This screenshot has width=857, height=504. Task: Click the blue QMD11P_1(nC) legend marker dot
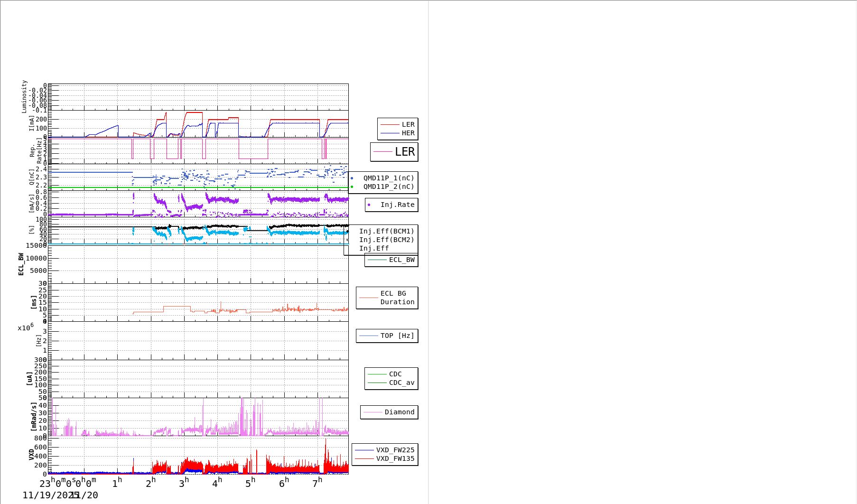[x=352, y=178]
